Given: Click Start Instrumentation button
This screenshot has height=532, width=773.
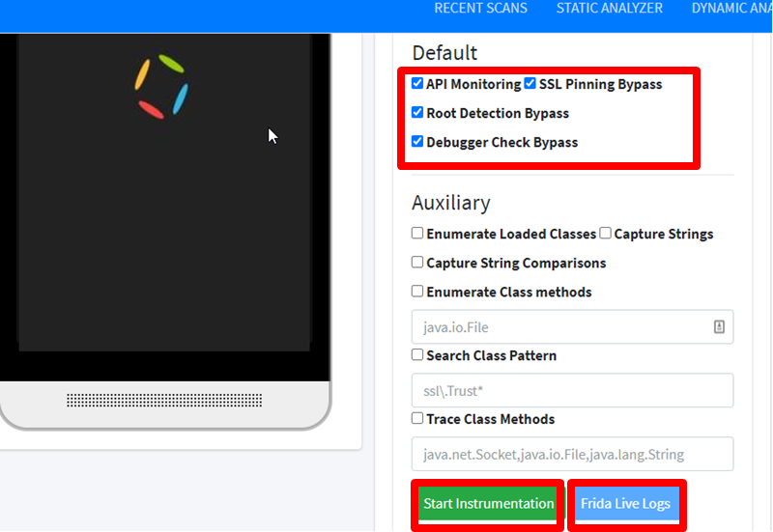Looking at the screenshot, I should [488, 503].
